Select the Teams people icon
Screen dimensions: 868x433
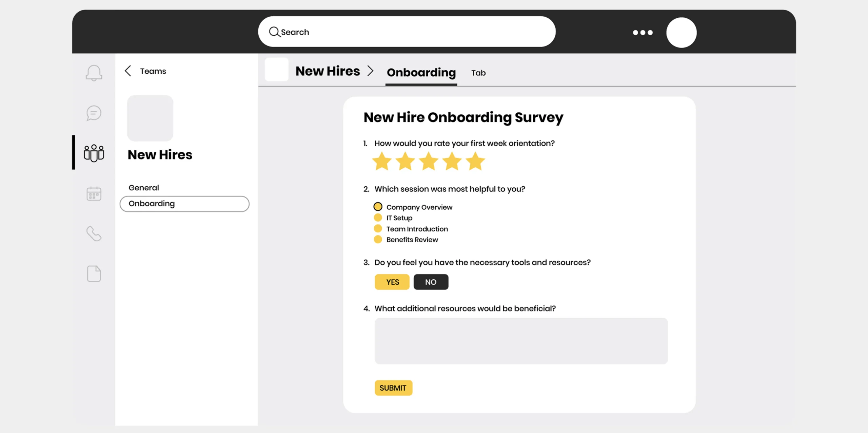click(x=94, y=153)
